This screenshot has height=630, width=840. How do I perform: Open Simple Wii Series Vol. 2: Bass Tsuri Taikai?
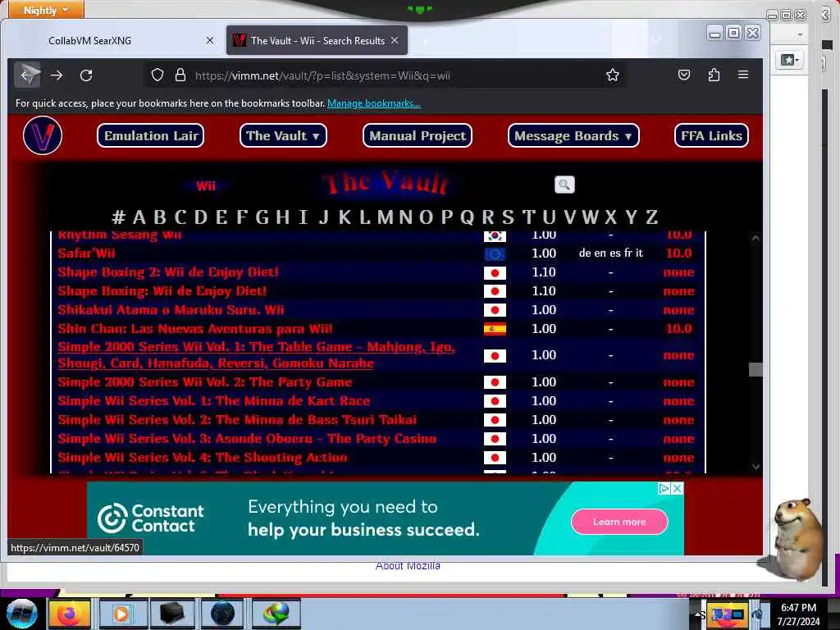click(237, 419)
